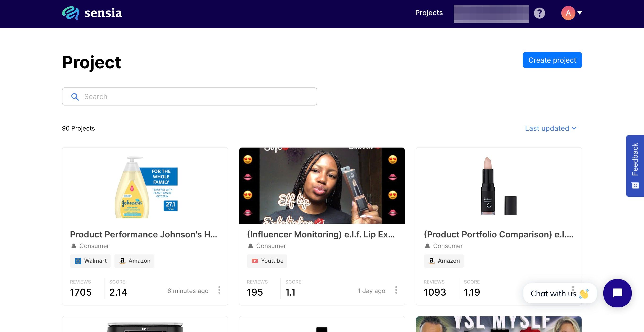This screenshot has width=644, height=332.
Task: Open the YSL MYSLF project thumbnail
Action: [499, 324]
